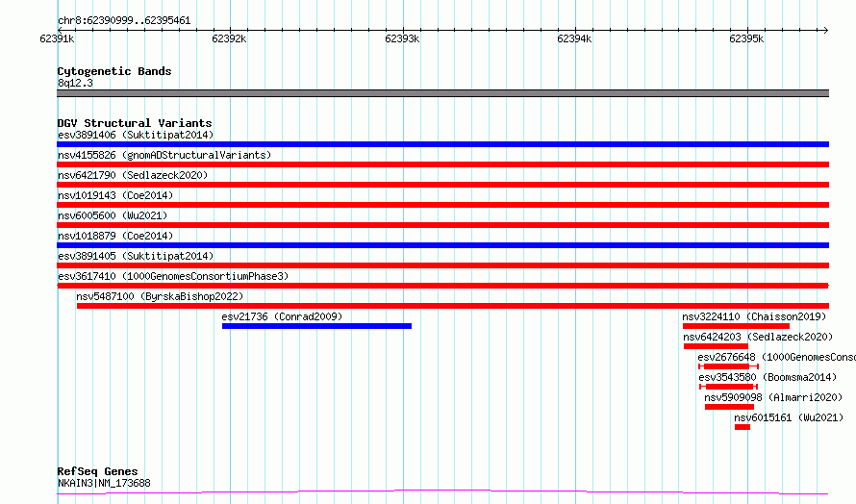Open the NKAIN3|NM_173688 gene label

point(104,483)
